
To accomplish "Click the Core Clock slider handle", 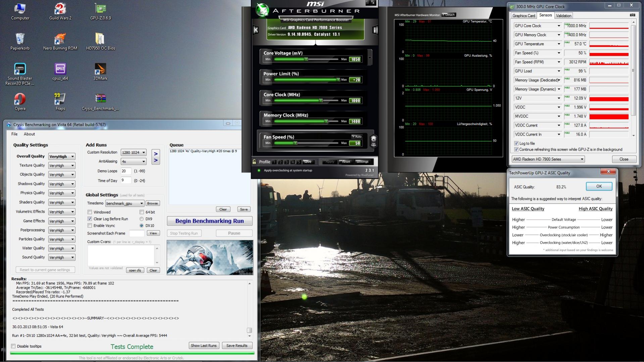I will (x=321, y=100).
